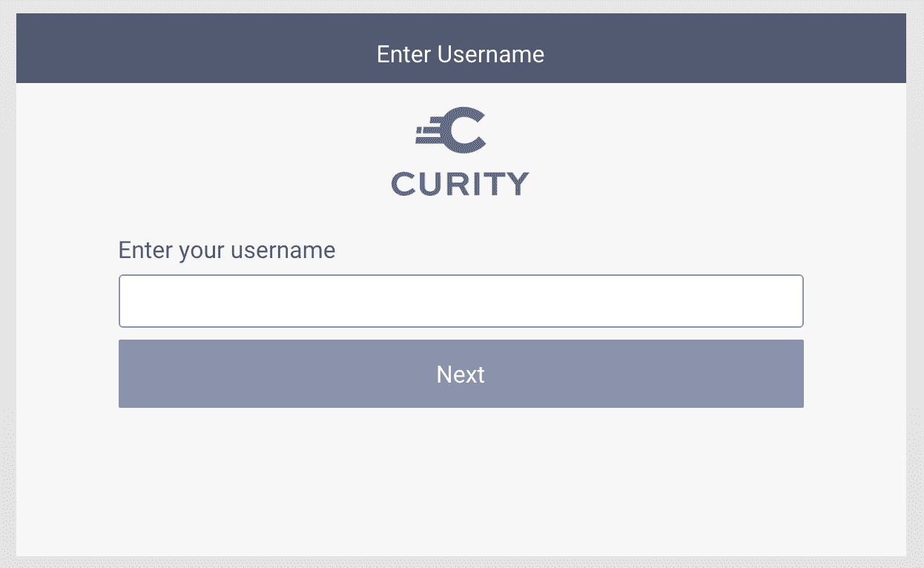Click inside the username input field
Image resolution: width=924 pixels, height=568 pixels.
pos(461,300)
